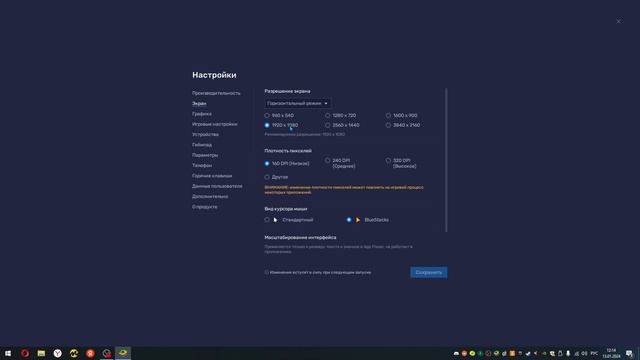The height and width of the screenshot is (360, 640).
Task: Click the settings panel vertical scrollbar
Action: pyautogui.click(x=446, y=160)
